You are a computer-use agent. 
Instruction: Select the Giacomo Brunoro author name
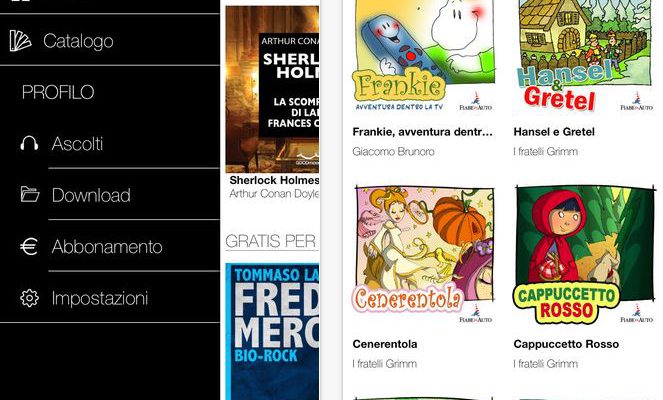393,151
